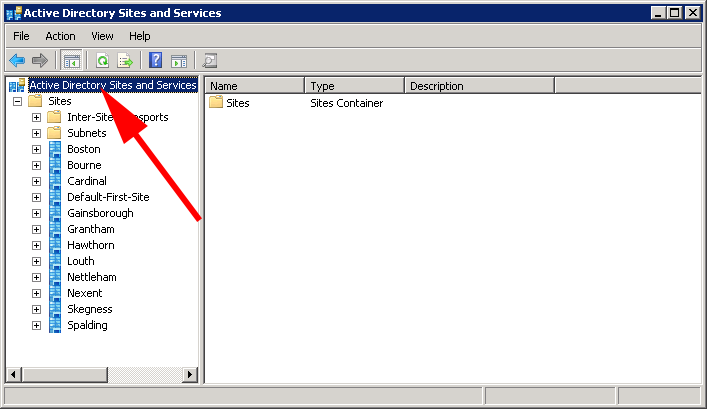Select the Sites label in tree

click(60, 101)
